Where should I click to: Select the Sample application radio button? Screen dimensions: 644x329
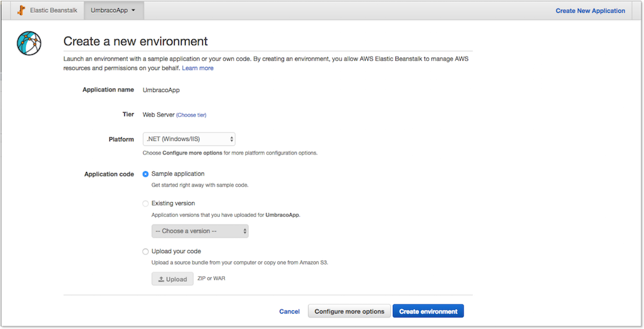146,174
